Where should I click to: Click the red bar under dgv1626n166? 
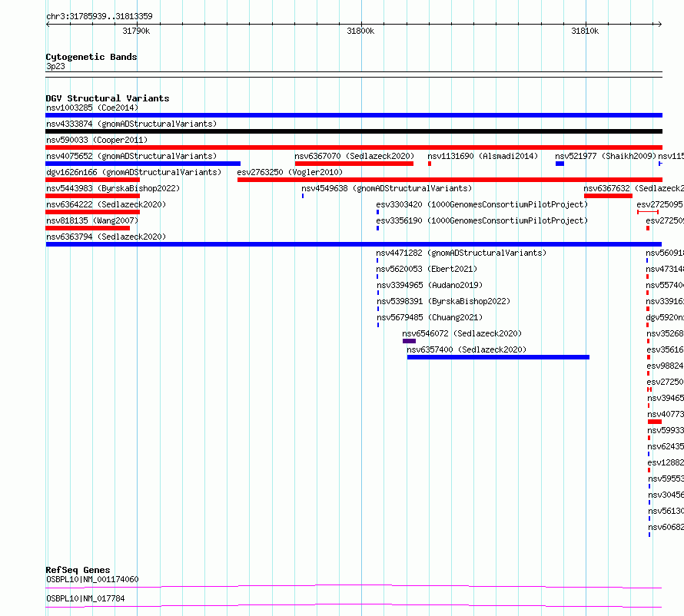coord(92,180)
